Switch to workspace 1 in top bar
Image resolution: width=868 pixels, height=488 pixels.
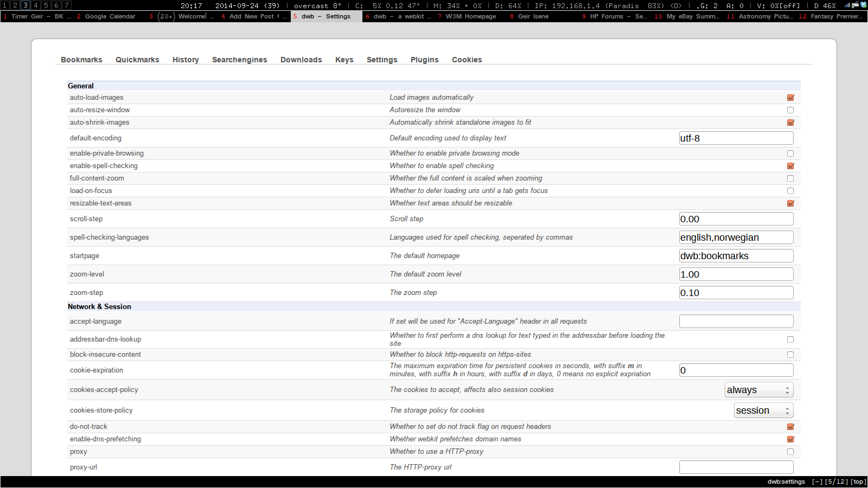coord(5,5)
